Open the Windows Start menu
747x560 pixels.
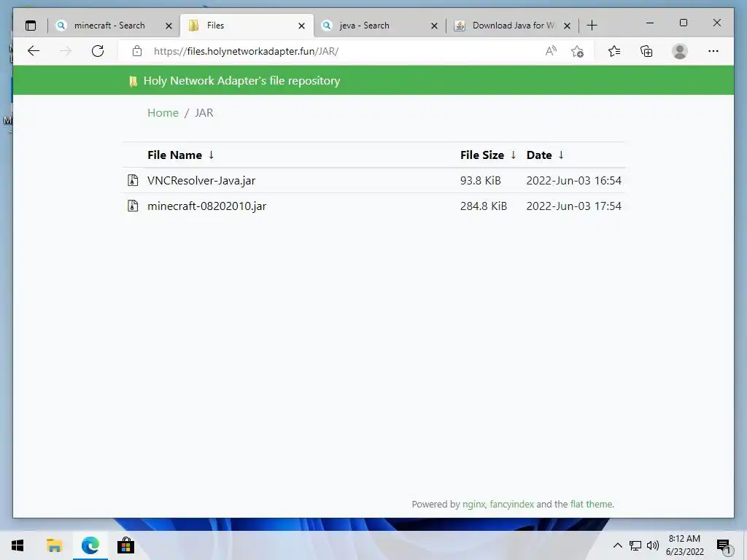18,545
